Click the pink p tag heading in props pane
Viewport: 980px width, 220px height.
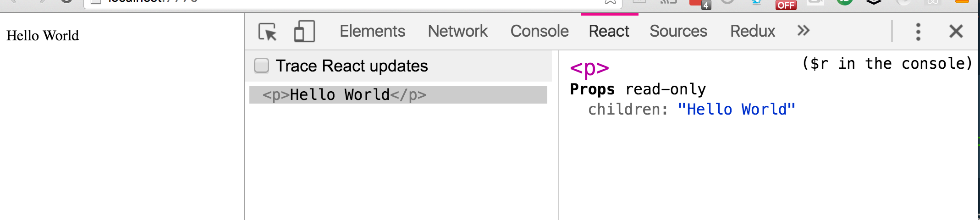pos(589,68)
